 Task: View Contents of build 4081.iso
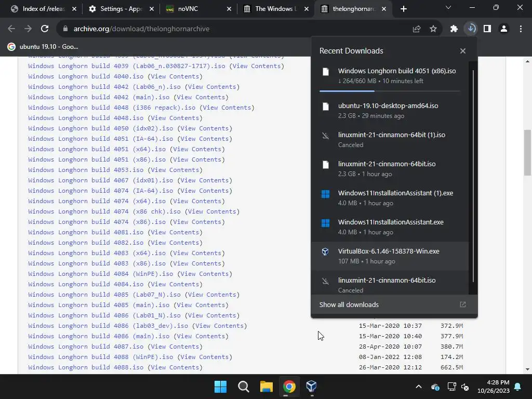175,232
